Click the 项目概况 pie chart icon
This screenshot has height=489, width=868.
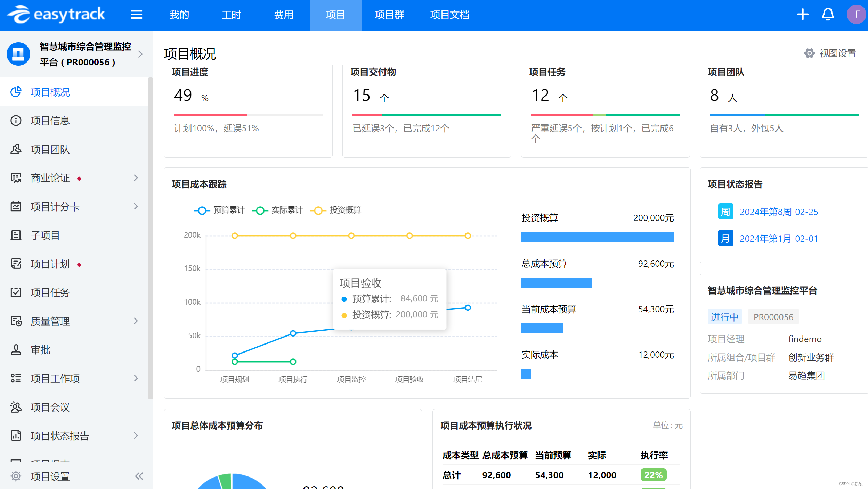pyautogui.click(x=16, y=92)
